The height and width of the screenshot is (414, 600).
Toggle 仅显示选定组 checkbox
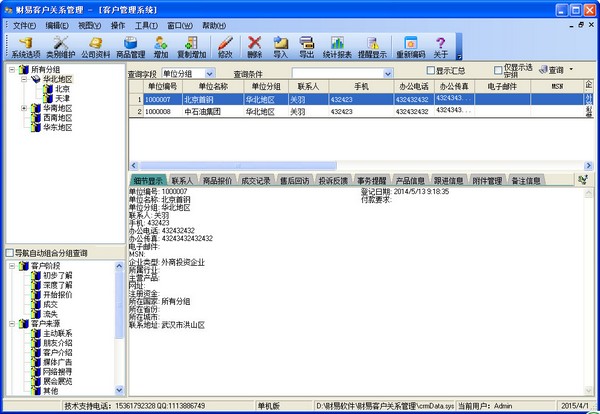coord(498,70)
